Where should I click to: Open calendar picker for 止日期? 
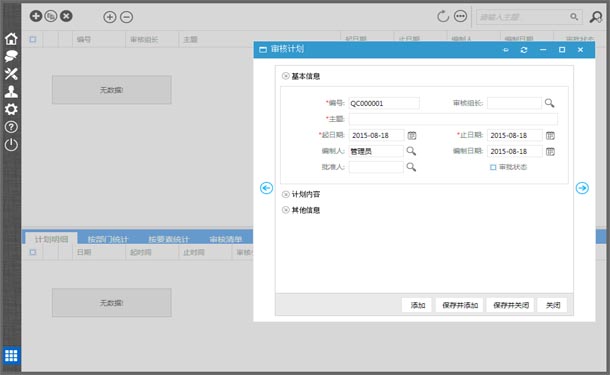[x=550, y=135]
